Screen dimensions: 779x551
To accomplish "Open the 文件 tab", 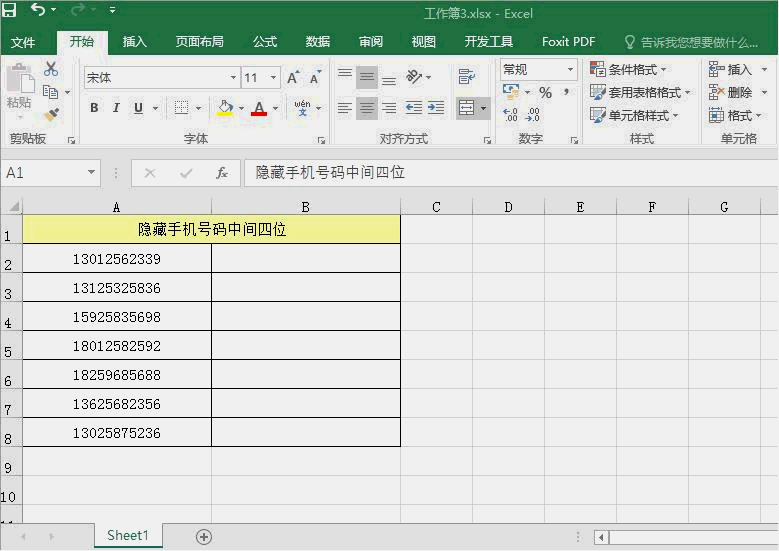I will coord(23,42).
